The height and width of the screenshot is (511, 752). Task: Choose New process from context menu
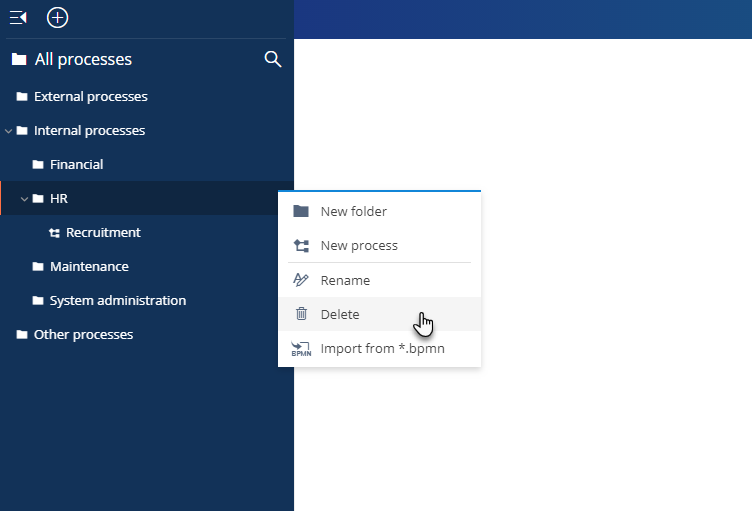tap(379, 246)
